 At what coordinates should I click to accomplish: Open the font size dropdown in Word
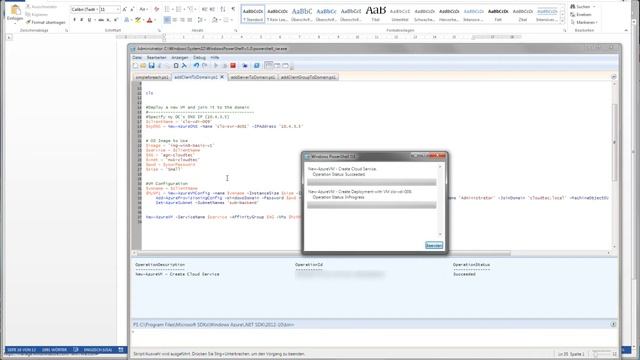(118, 9)
